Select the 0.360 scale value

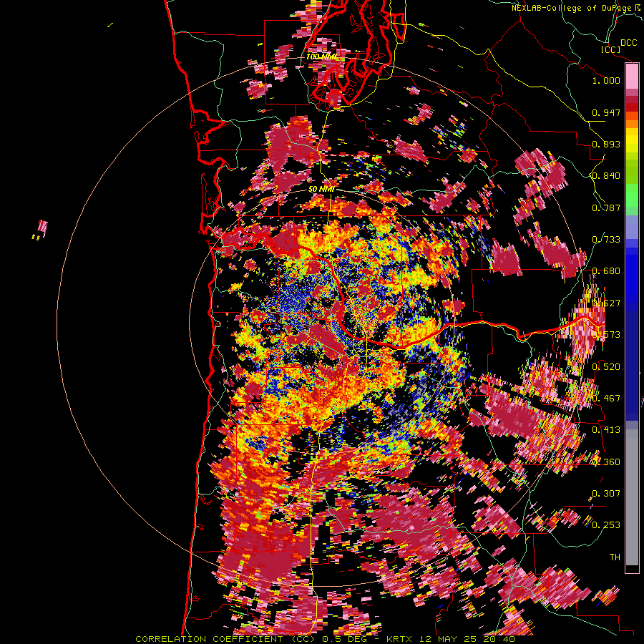pos(606,462)
